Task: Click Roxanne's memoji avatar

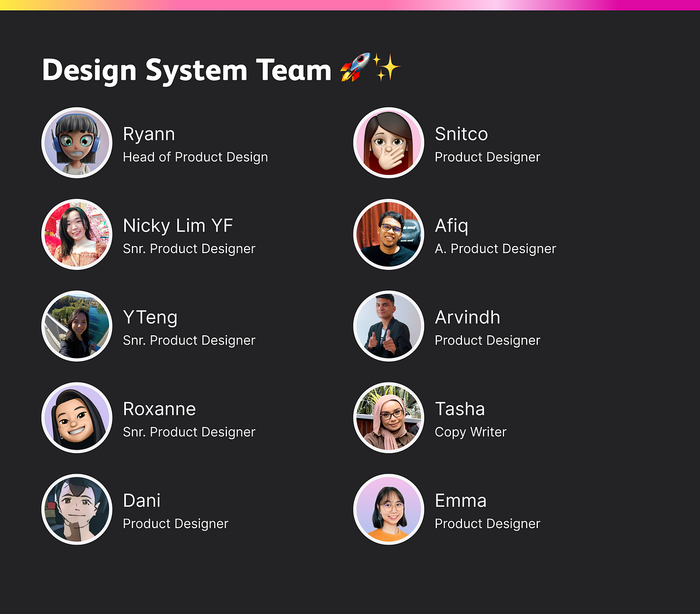Action: 76,417
